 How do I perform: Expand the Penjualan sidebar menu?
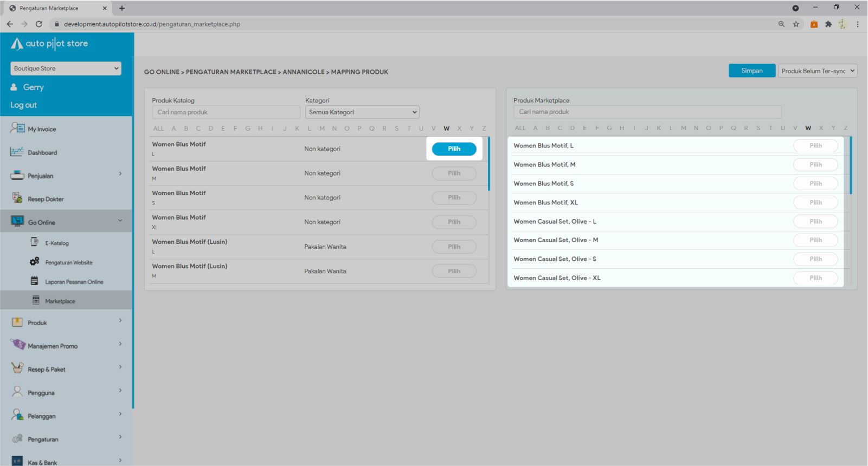point(120,174)
